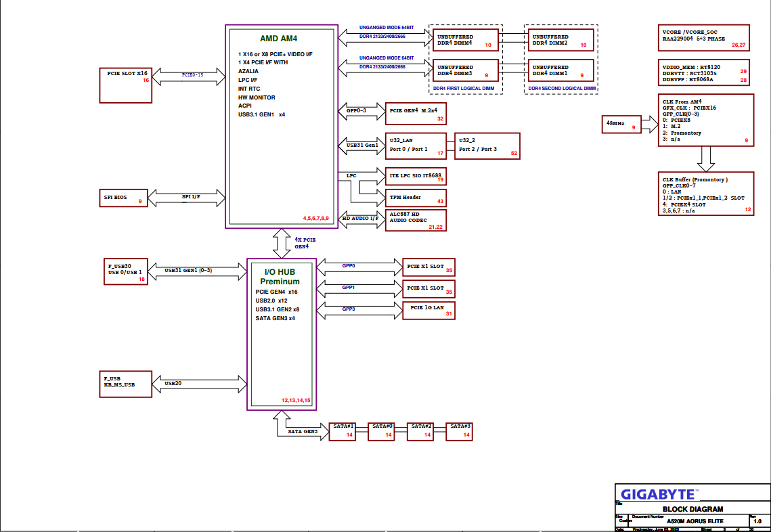Click the PCIE X1 SLOT block on GPP0
The image size is (771, 532).
[x=428, y=267]
